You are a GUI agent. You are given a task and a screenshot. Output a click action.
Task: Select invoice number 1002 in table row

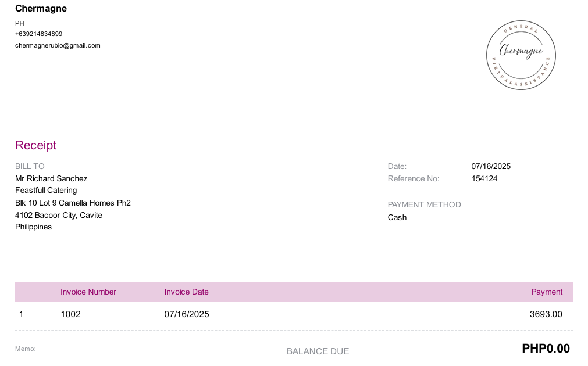[70, 314]
